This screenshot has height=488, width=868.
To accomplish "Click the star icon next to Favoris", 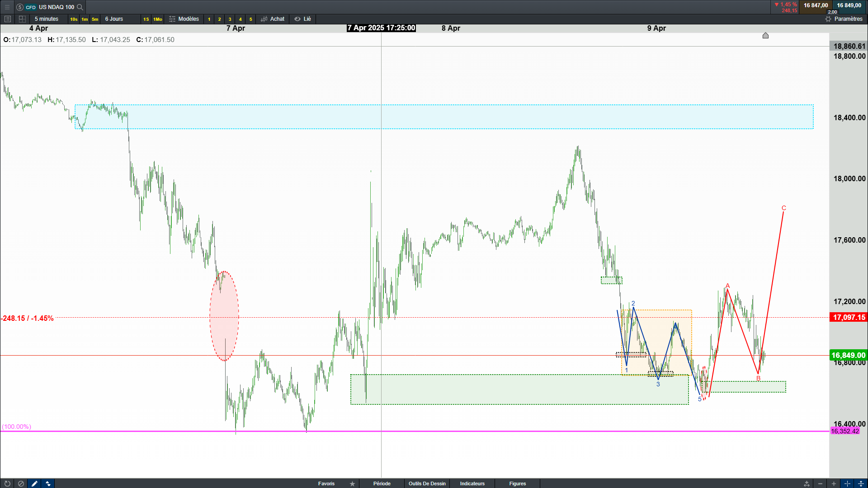I will tap(352, 483).
